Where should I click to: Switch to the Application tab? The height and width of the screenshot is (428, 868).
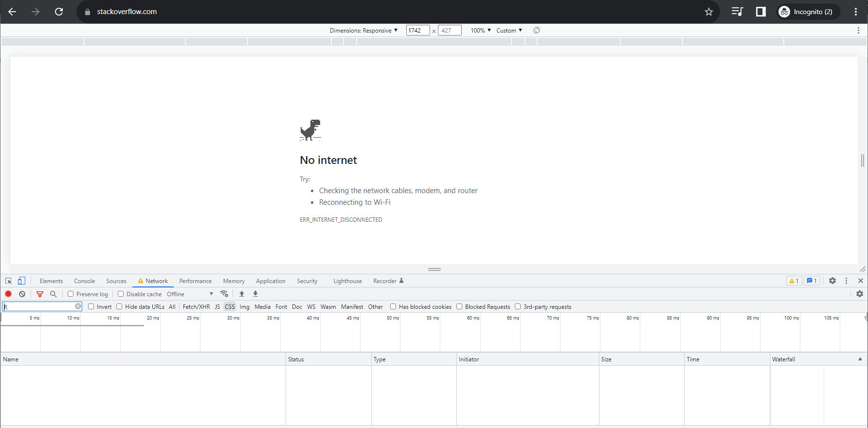(271, 281)
